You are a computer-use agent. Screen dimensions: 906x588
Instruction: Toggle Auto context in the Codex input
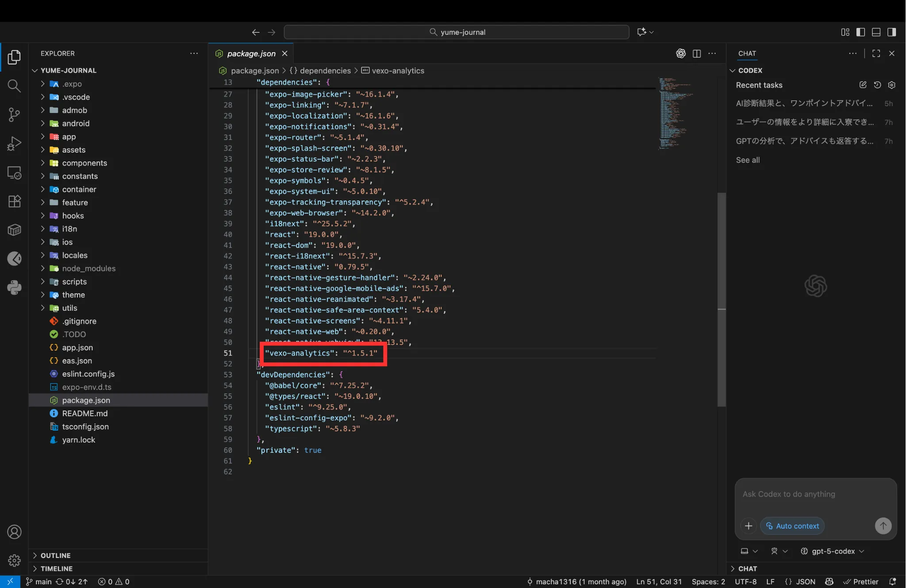click(792, 526)
